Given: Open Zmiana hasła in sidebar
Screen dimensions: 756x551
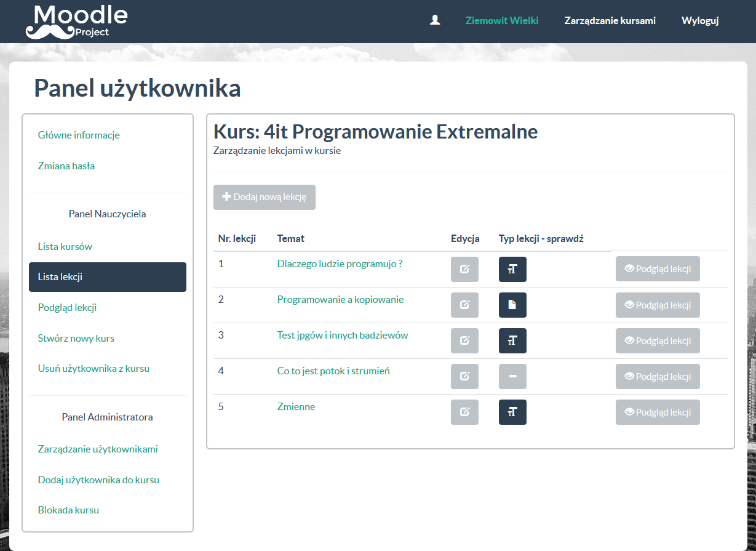Looking at the screenshot, I should (66, 166).
